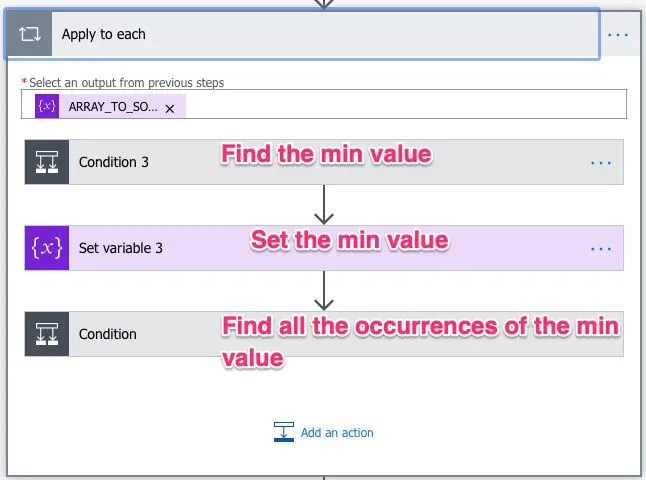The image size is (646, 480).
Task: Click inside the output from previous steps field
Action: 400,105
